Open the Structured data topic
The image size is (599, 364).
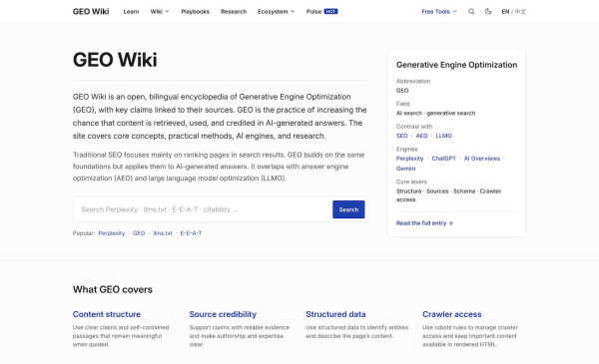[x=335, y=314]
